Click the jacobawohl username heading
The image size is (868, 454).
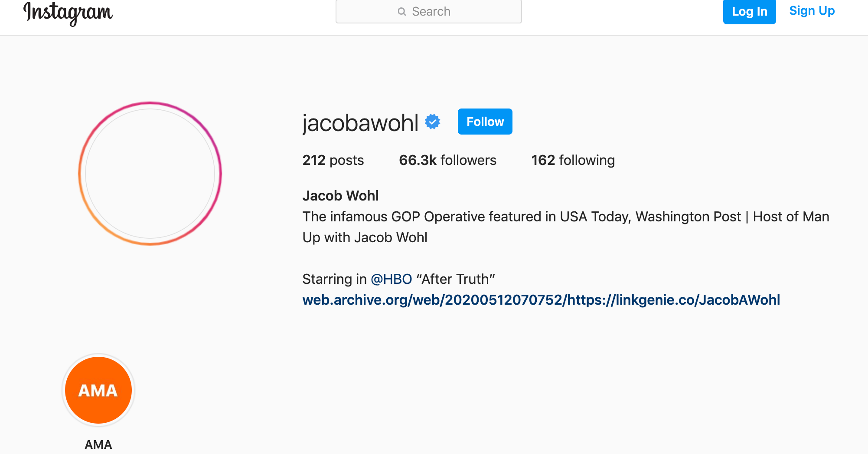click(360, 123)
